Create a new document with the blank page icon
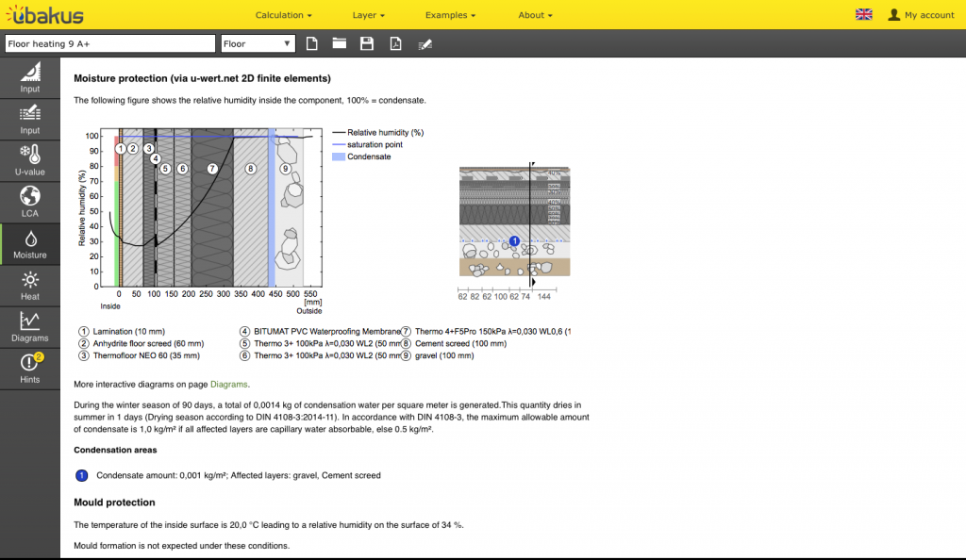The height and width of the screenshot is (560, 966). click(x=312, y=44)
